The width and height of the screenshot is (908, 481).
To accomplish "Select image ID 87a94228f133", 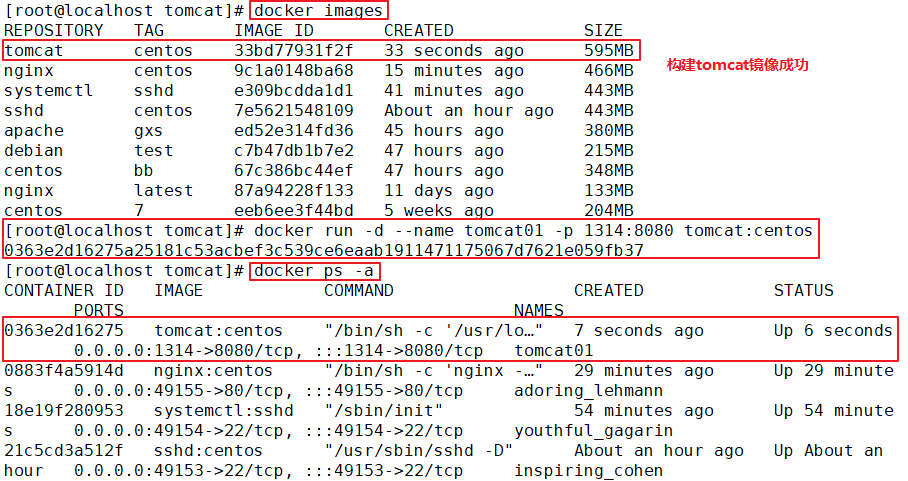I will tap(294, 190).
